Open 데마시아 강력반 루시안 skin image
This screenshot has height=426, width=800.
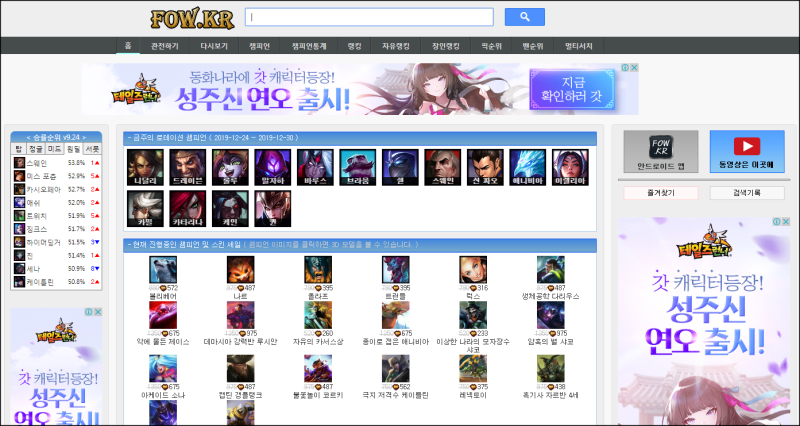click(x=240, y=315)
